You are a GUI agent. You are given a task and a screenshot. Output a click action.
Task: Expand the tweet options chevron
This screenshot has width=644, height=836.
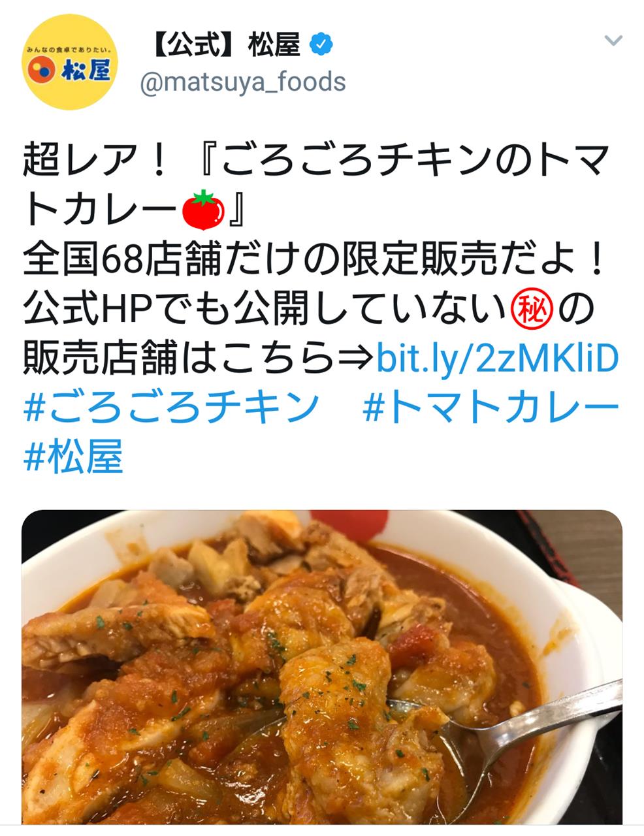(613, 41)
